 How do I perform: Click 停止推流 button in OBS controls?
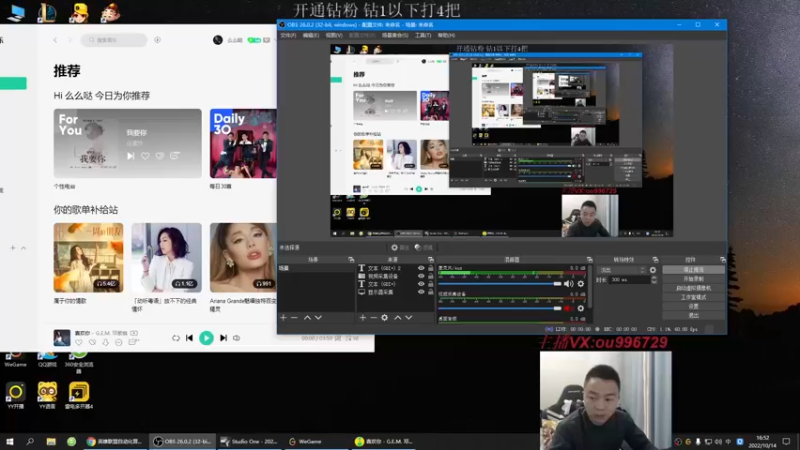(693, 269)
